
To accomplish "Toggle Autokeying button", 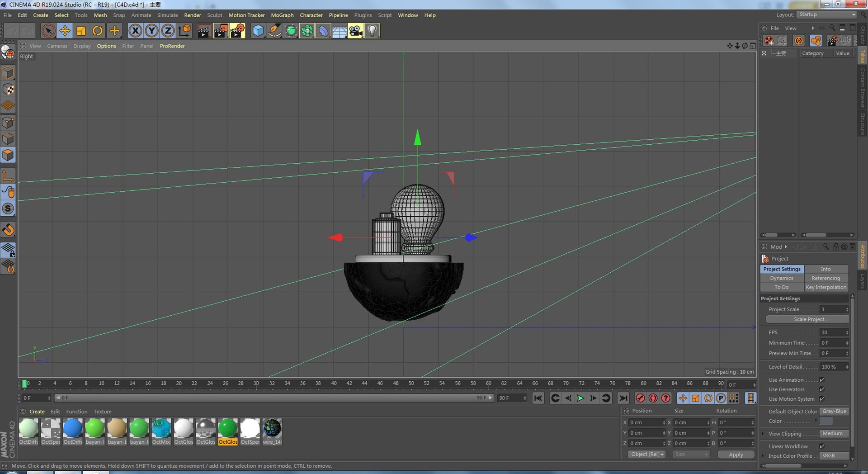I will 653,398.
